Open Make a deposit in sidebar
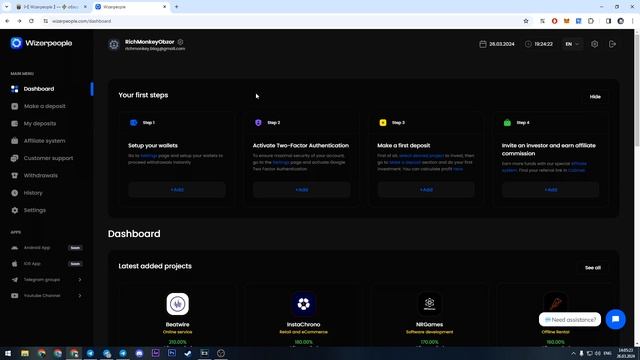Image resolution: width=640 pixels, height=360 pixels. pos(44,106)
